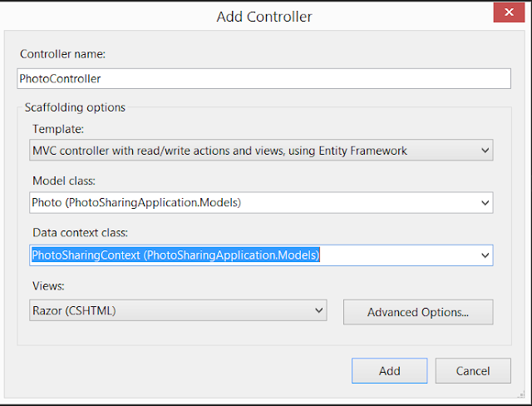The width and height of the screenshot is (532, 406).
Task: Click the Add Controller title bar
Action: 264,17
